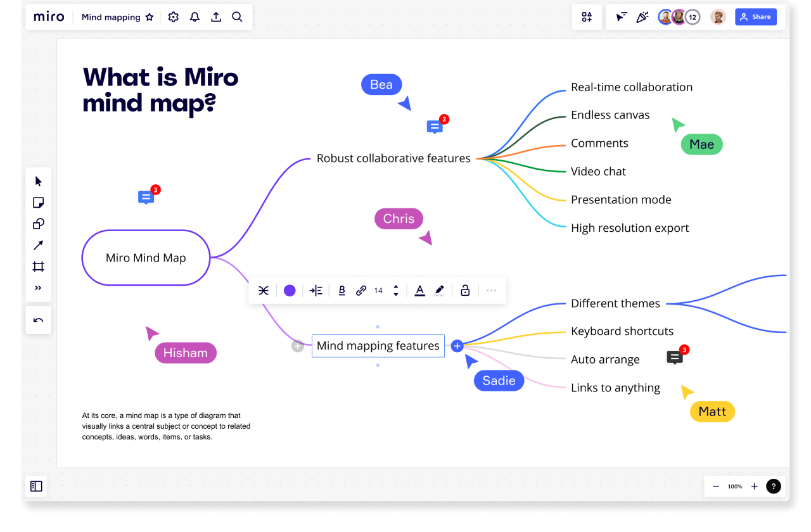Click the blue Share button

click(x=755, y=16)
